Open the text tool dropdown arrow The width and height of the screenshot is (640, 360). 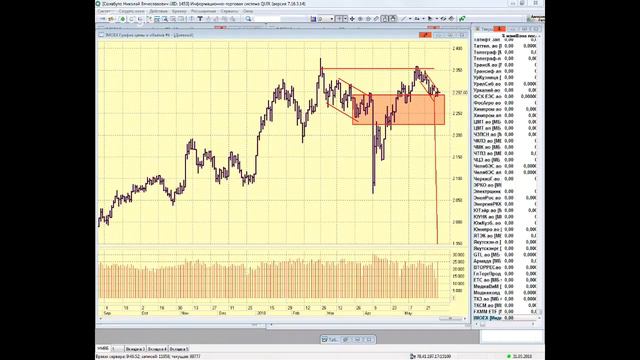tap(423, 19)
